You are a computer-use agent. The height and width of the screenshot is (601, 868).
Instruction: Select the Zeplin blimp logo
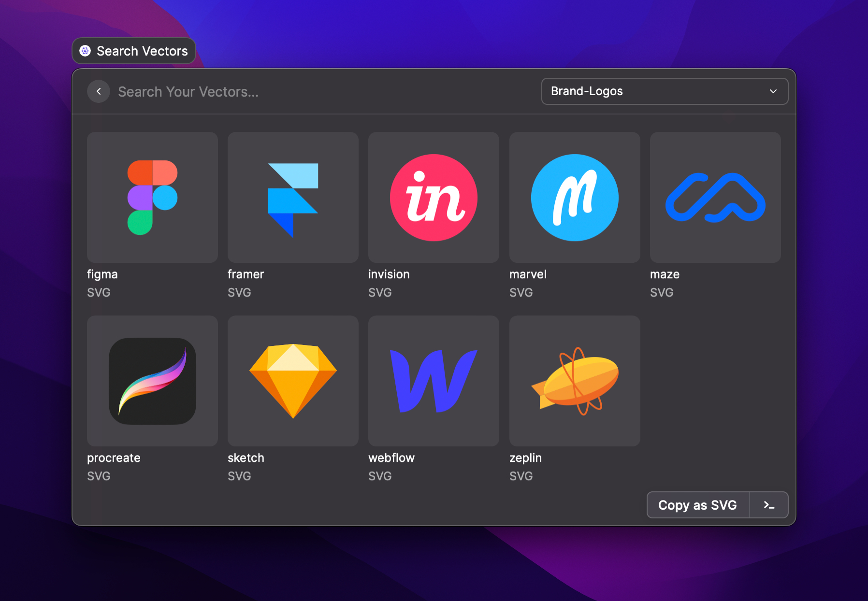[575, 381]
